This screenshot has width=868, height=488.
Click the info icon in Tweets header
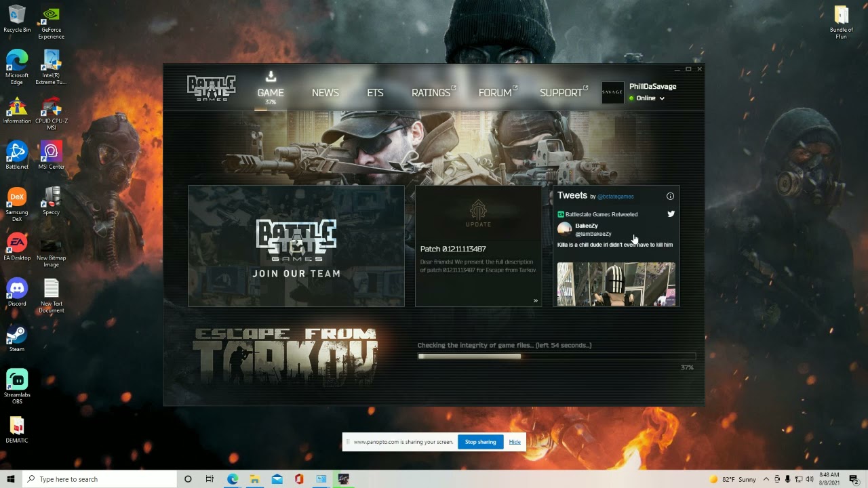670,196
